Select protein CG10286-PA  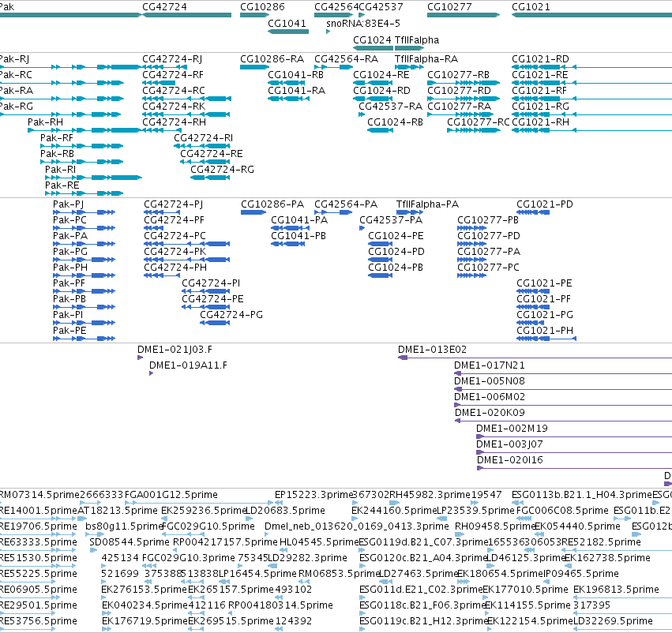pyautogui.click(x=253, y=212)
